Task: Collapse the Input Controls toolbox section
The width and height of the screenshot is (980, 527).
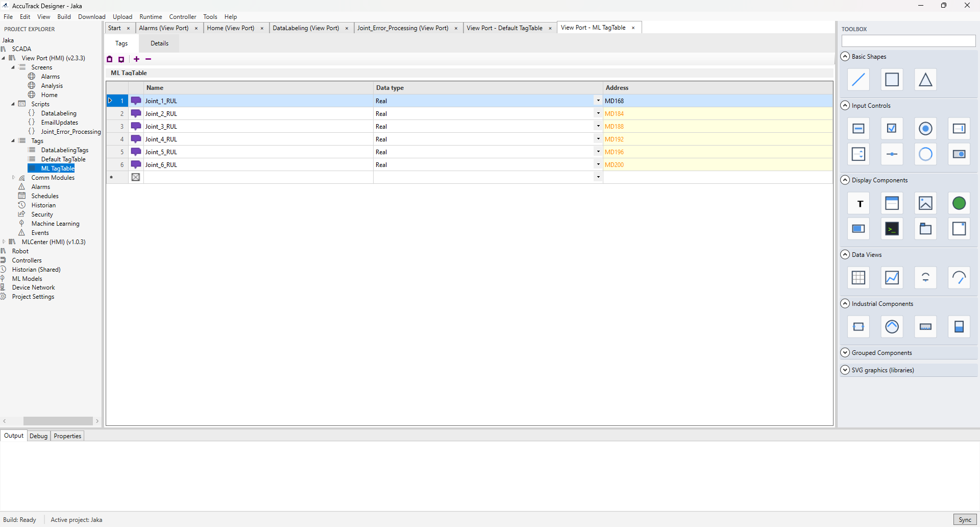Action: point(845,106)
